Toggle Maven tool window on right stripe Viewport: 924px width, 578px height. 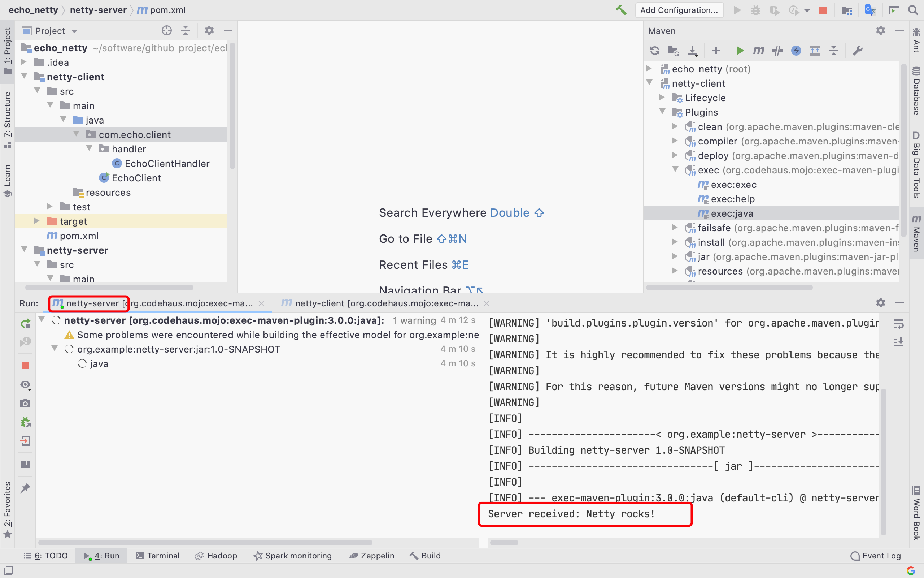(916, 234)
